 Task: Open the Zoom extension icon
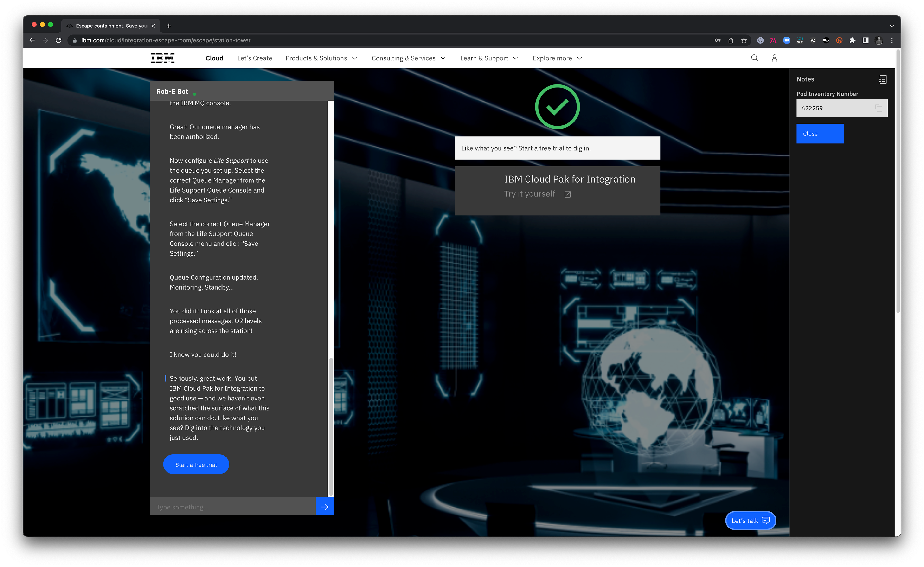pyautogui.click(x=786, y=40)
